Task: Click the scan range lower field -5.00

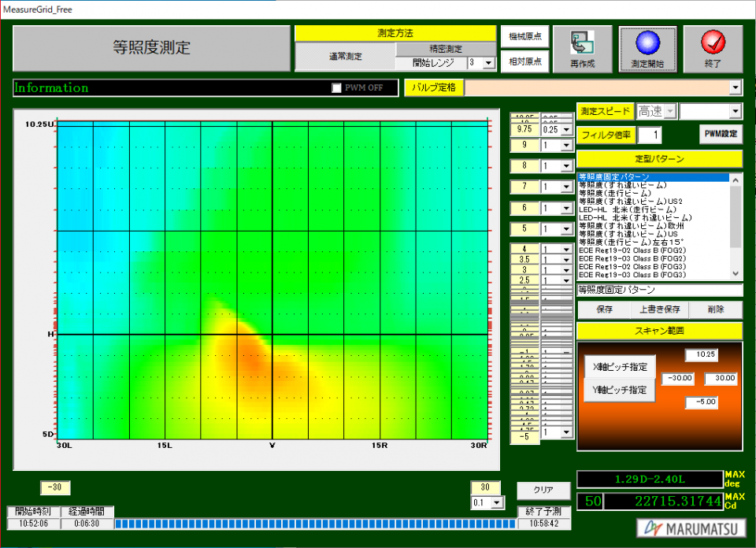Action: click(x=702, y=402)
